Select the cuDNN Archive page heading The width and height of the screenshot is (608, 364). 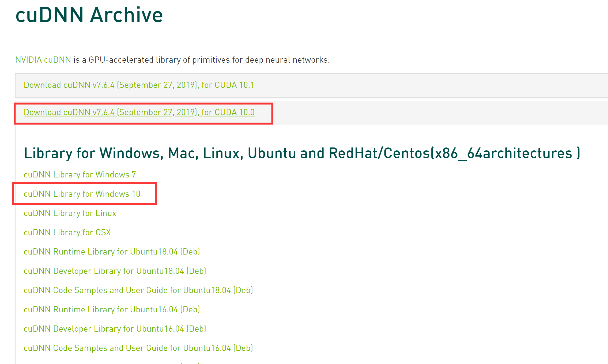(x=89, y=15)
